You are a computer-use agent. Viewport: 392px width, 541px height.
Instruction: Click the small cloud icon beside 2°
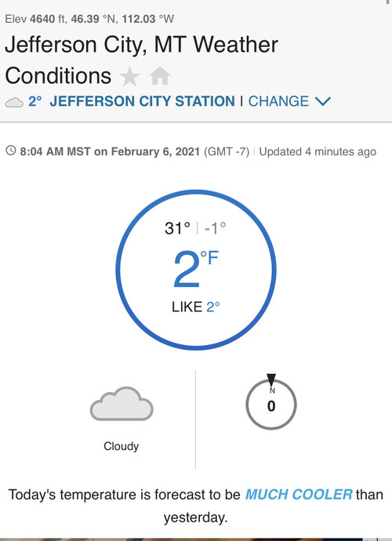14,102
